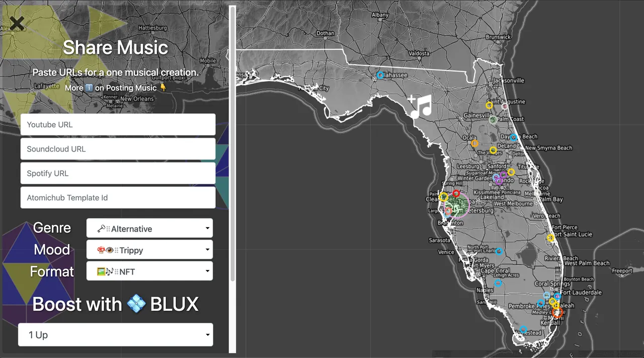Open the blue marker near North Port

(x=499, y=251)
